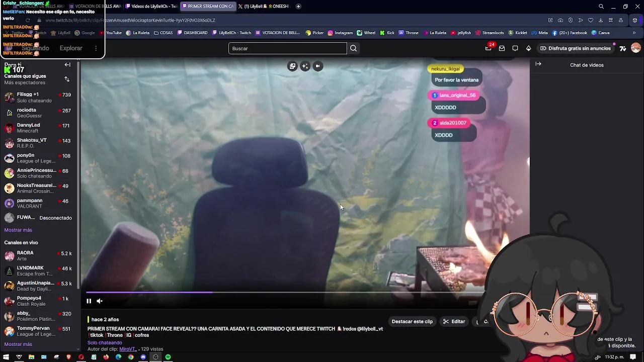This screenshot has width=644, height=362.
Task: Open a new browser tab
Action: [298, 6]
